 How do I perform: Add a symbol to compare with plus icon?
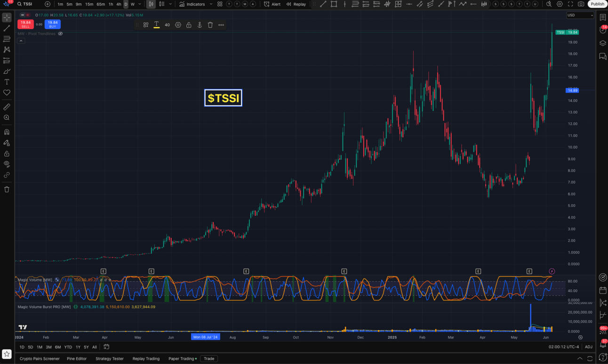click(x=48, y=4)
